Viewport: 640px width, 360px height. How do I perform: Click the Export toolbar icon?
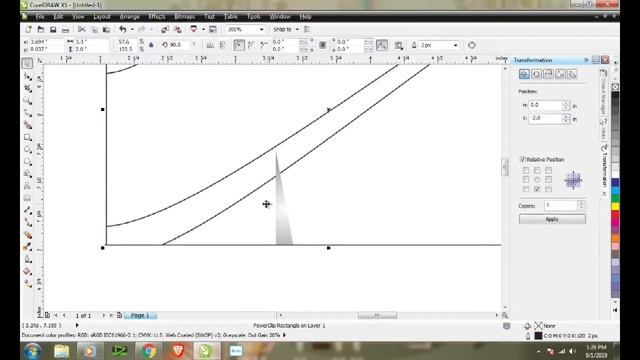(178, 29)
